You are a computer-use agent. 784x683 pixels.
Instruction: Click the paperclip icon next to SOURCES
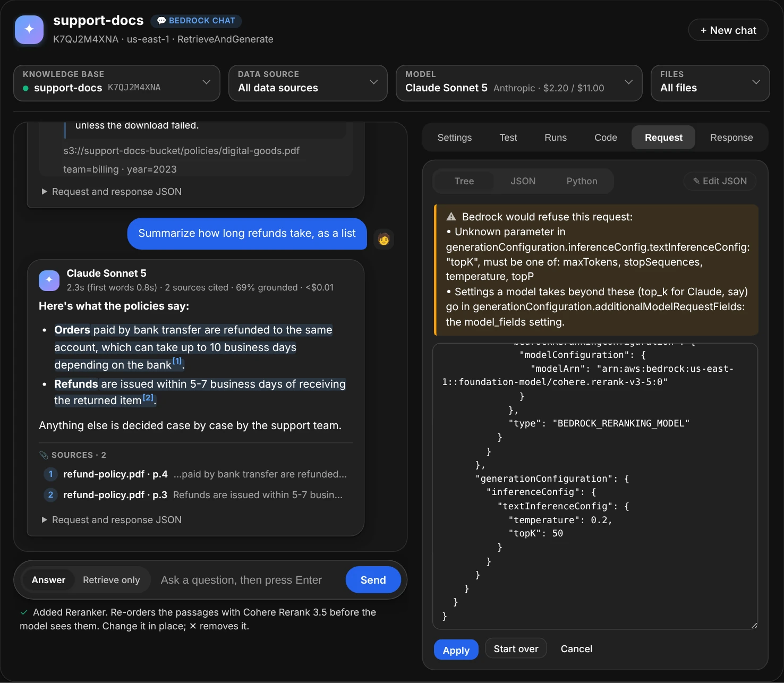click(44, 455)
